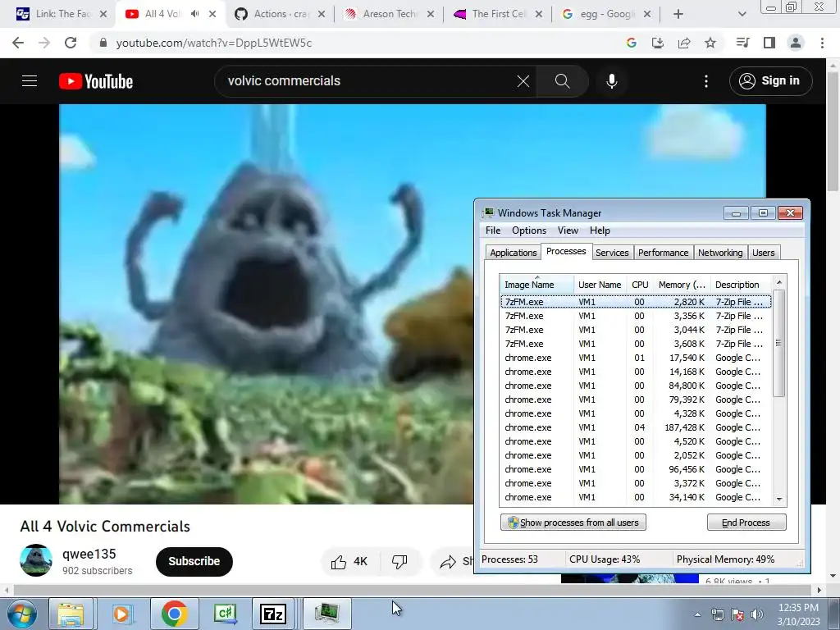The width and height of the screenshot is (840, 630).
Task: Open Chrome three-dot main menu
Action: coord(822,43)
